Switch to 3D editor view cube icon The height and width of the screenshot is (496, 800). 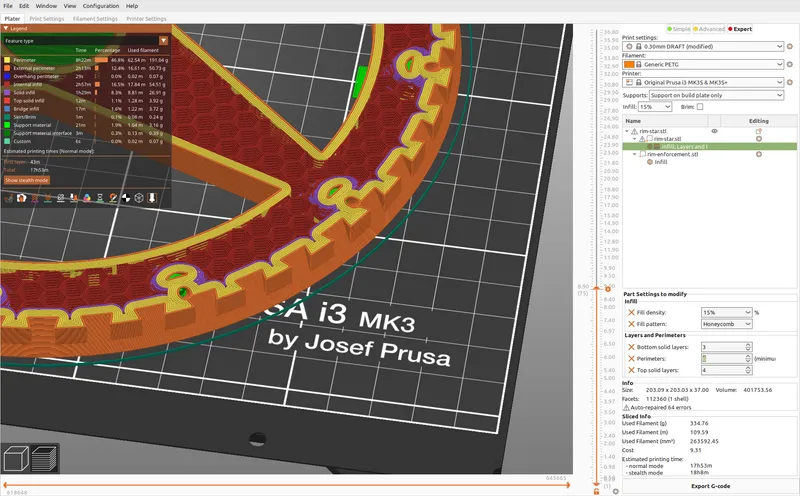coord(16,458)
